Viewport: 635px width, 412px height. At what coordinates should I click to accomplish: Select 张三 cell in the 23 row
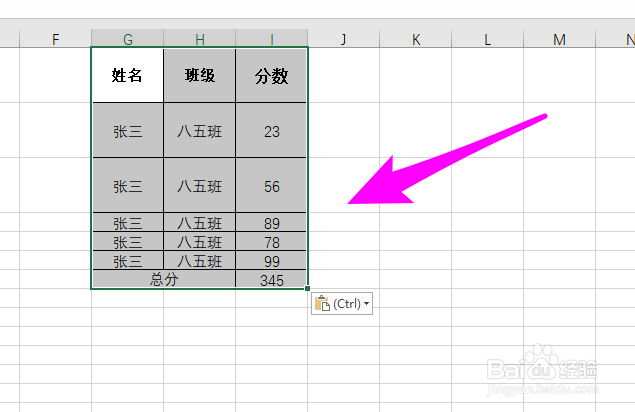pyautogui.click(x=128, y=130)
